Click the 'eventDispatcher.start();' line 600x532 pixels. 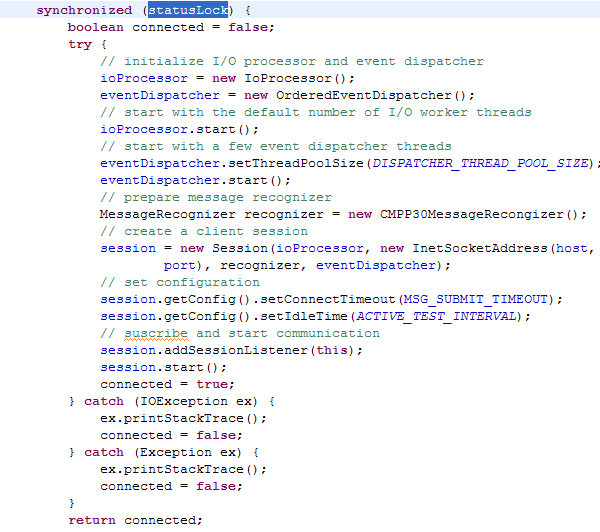[x=195, y=180]
